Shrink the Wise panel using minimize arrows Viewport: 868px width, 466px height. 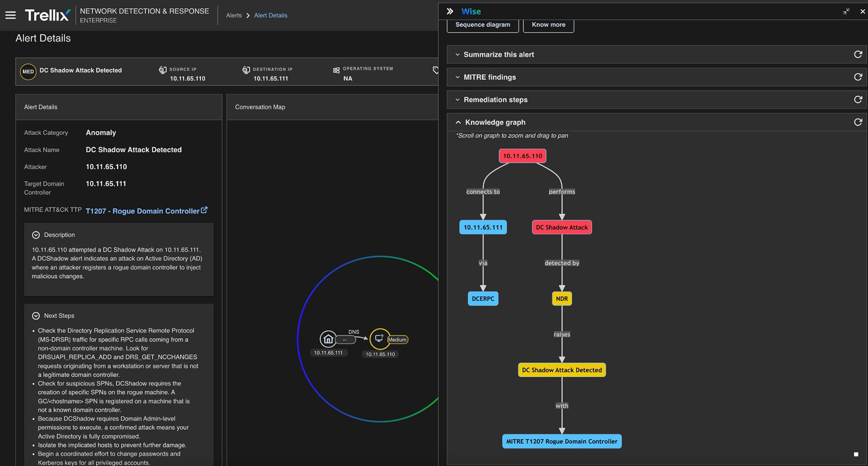click(x=846, y=11)
